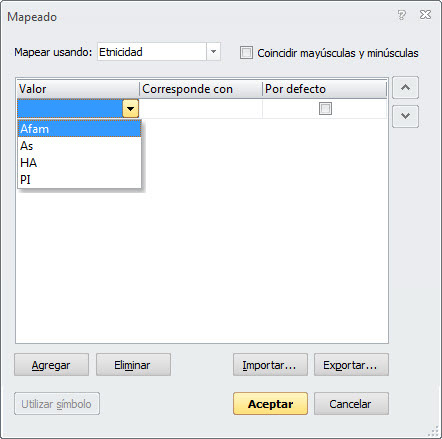This screenshot has height=439, width=442.
Task: Confirm with the Aceptar button
Action: pos(270,404)
